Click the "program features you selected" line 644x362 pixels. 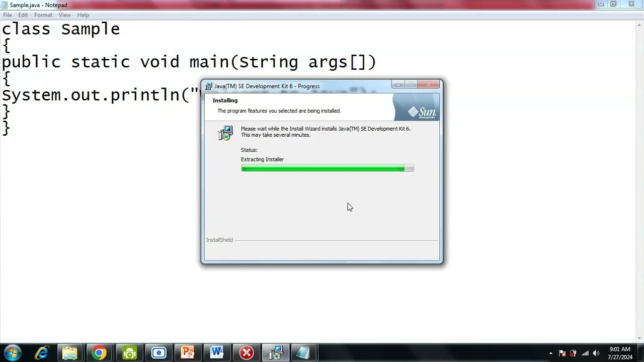pos(279,111)
